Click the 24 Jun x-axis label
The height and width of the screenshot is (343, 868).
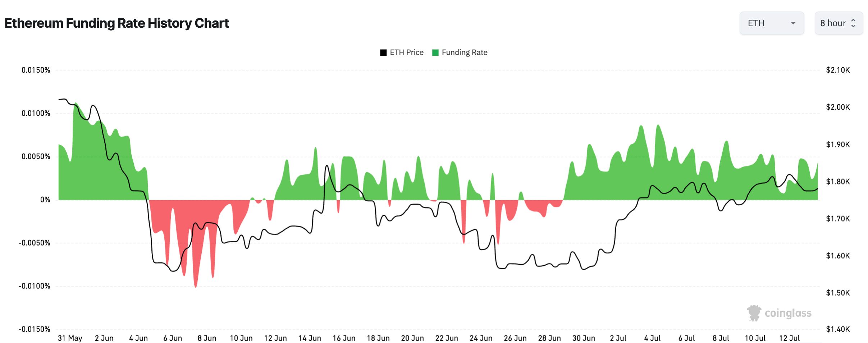pyautogui.click(x=481, y=338)
